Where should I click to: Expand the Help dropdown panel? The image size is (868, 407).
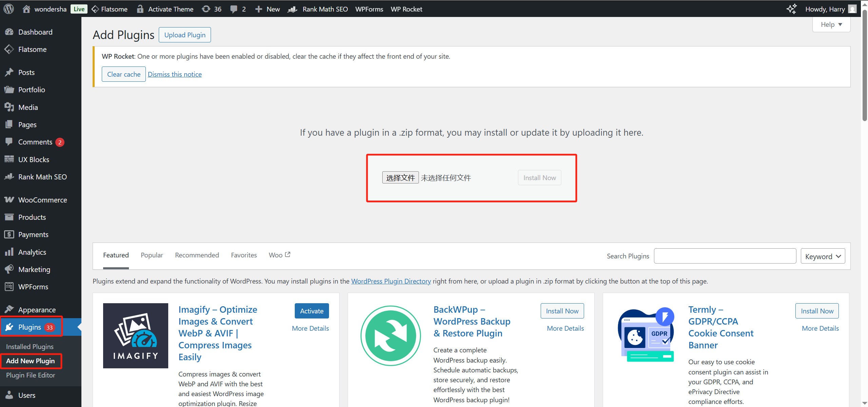[x=831, y=24]
